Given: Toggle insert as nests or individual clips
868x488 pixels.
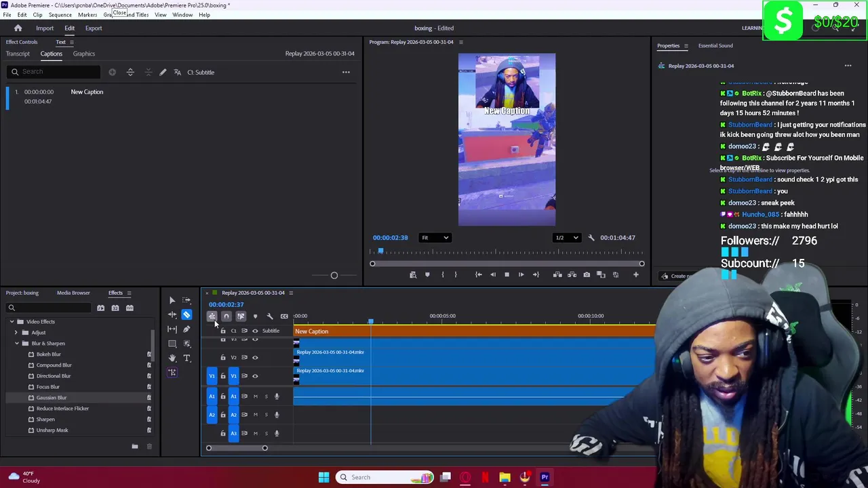Looking at the screenshot, I should 212,316.
